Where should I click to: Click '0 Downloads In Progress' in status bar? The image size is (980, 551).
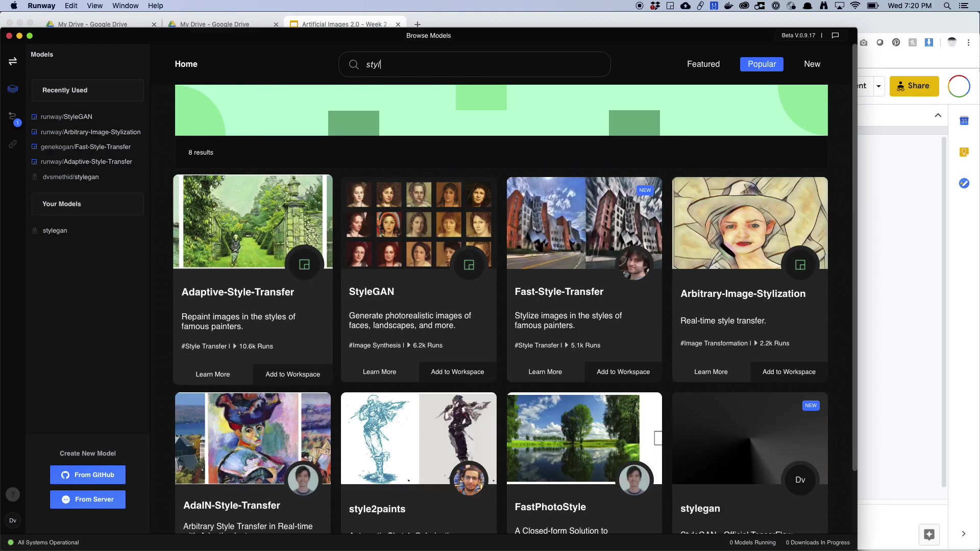(x=818, y=543)
